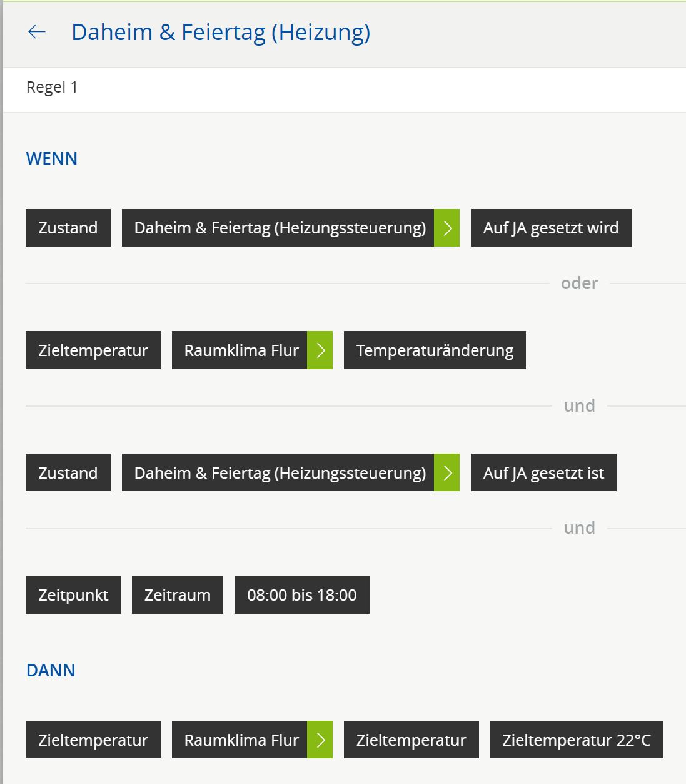This screenshot has width=686, height=784.
Task: Click green chevron in the first WENN condition
Action: coord(446,228)
